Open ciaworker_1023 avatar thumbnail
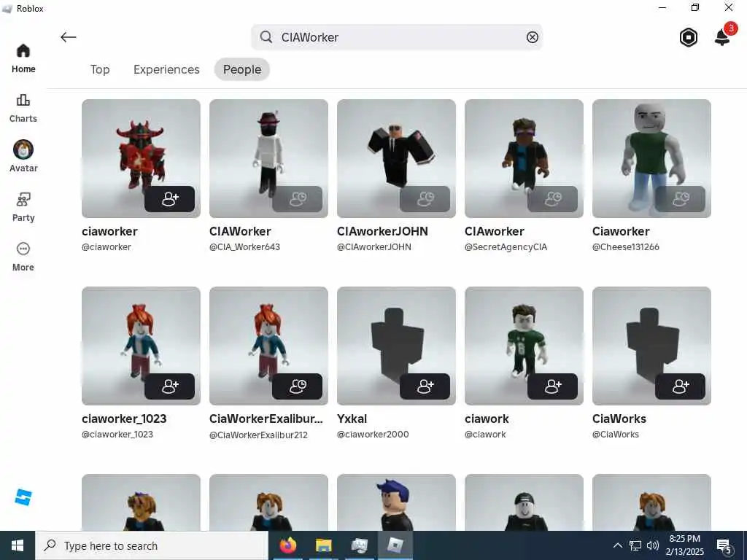The height and width of the screenshot is (560, 747). click(141, 346)
